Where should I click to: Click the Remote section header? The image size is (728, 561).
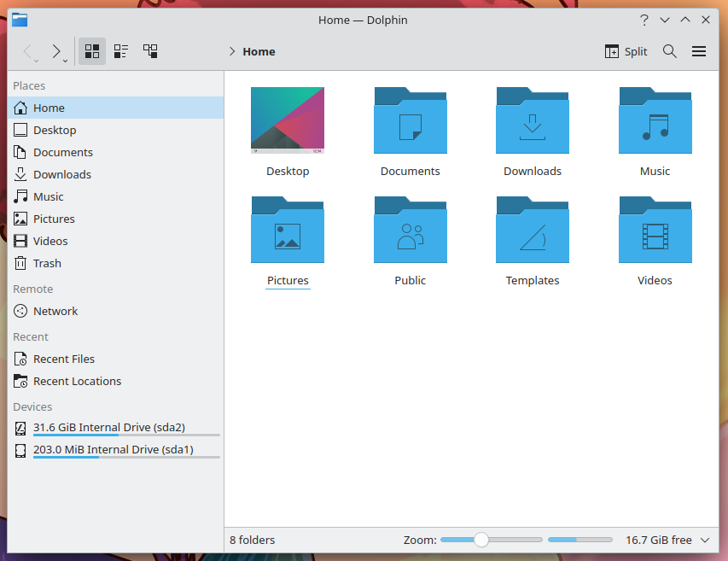tap(33, 289)
